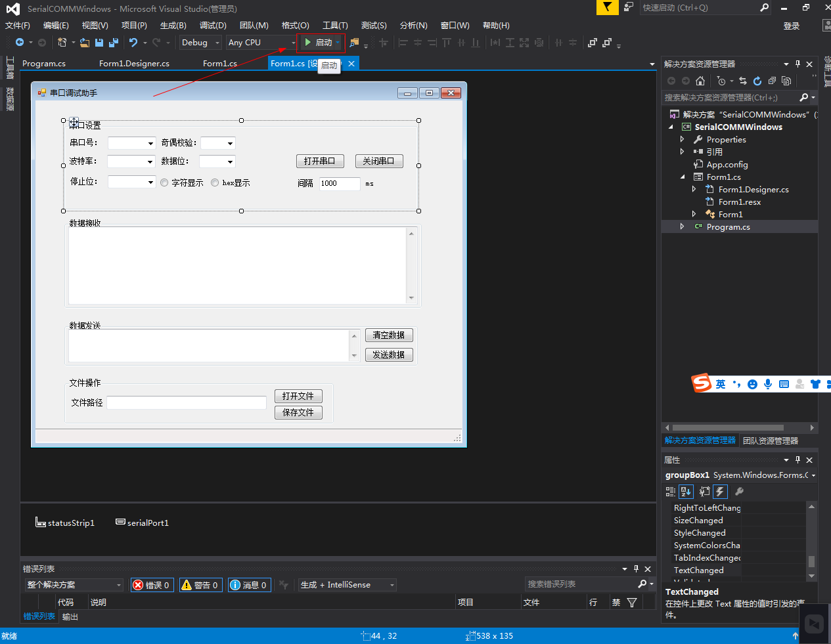The height and width of the screenshot is (644, 831).
Task: Switch to the Form1.Designer.cs tab
Action: click(134, 64)
